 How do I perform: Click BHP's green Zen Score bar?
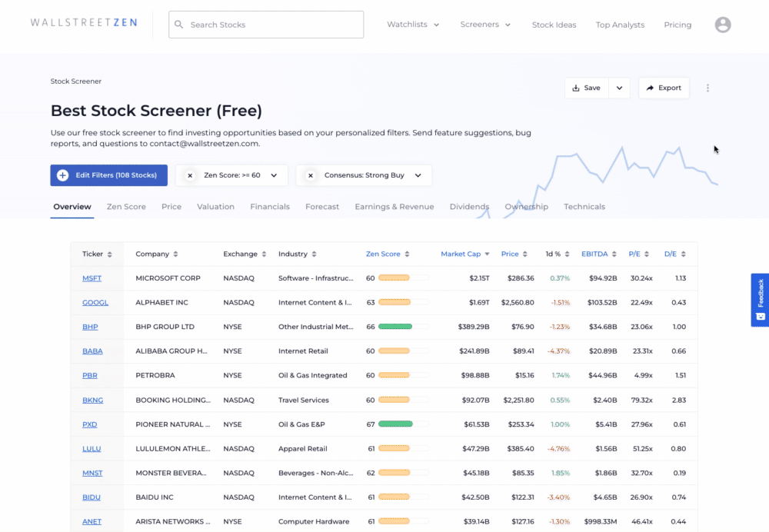point(395,327)
